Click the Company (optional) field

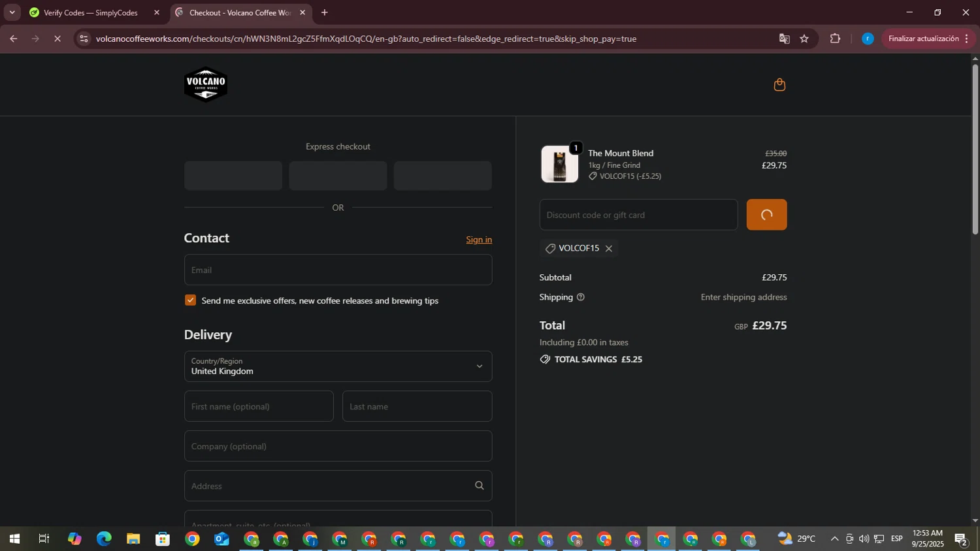(x=338, y=446)
